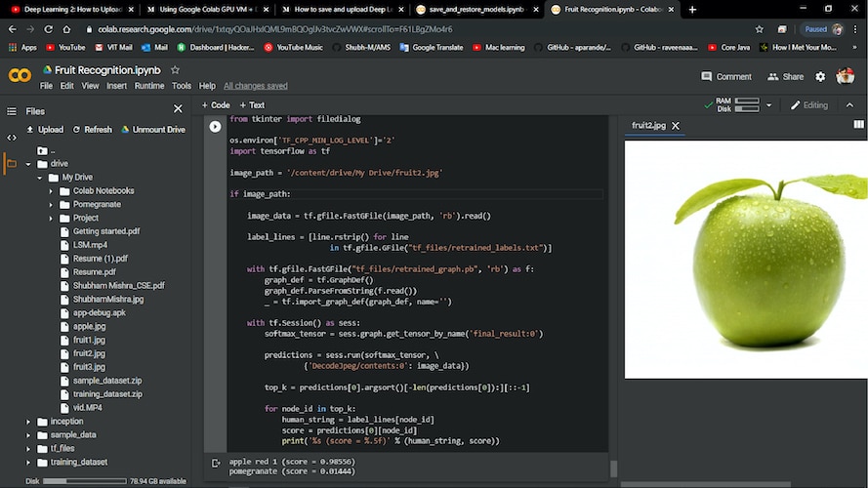Open the RAM/Disk resource dropdown arrow
868x488 pixels.
point(769,105)
